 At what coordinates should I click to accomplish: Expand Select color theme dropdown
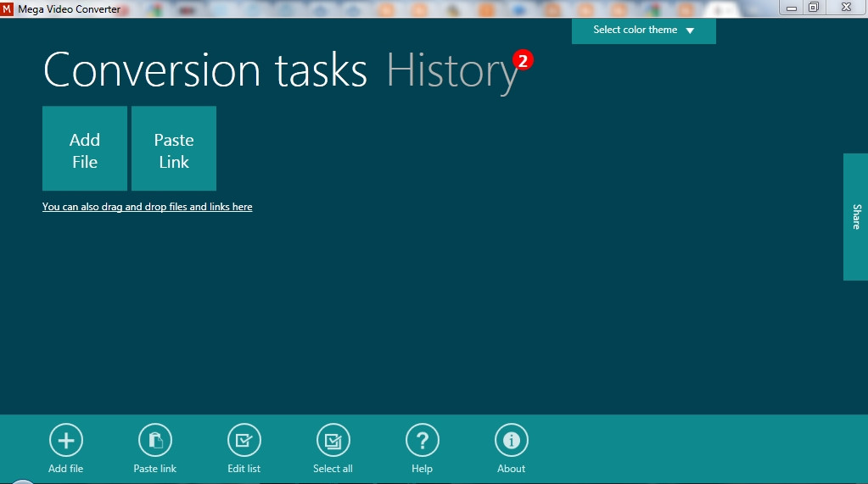[x=644, y=31]
